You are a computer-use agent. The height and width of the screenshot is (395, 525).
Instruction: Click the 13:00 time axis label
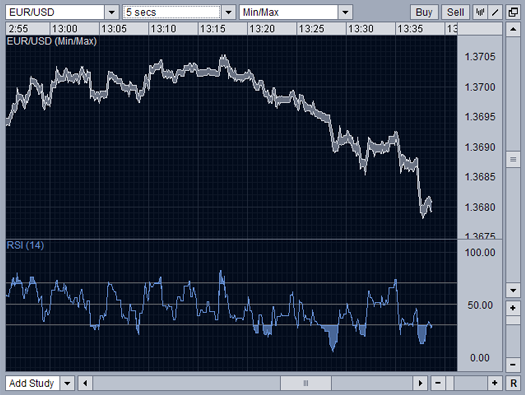[65, 29]
